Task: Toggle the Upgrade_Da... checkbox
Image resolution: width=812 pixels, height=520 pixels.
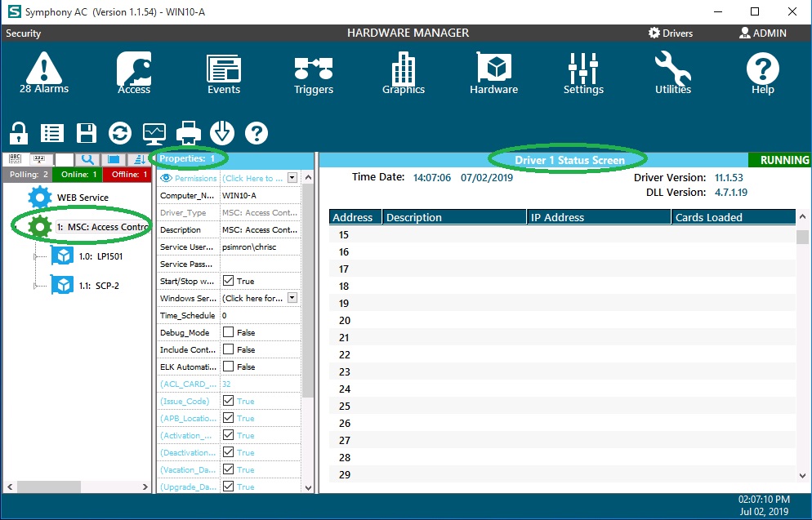Action: 228,486
